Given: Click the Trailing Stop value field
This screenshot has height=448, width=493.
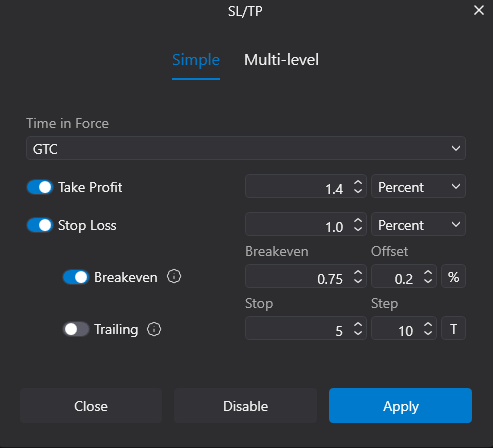Looking at the screenshot, I should click(306, 328).
